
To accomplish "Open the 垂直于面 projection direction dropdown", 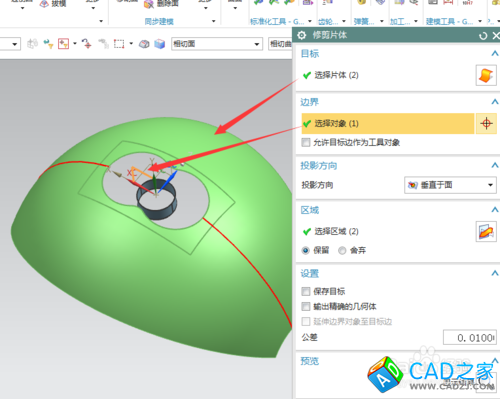I will coord(450,185).
